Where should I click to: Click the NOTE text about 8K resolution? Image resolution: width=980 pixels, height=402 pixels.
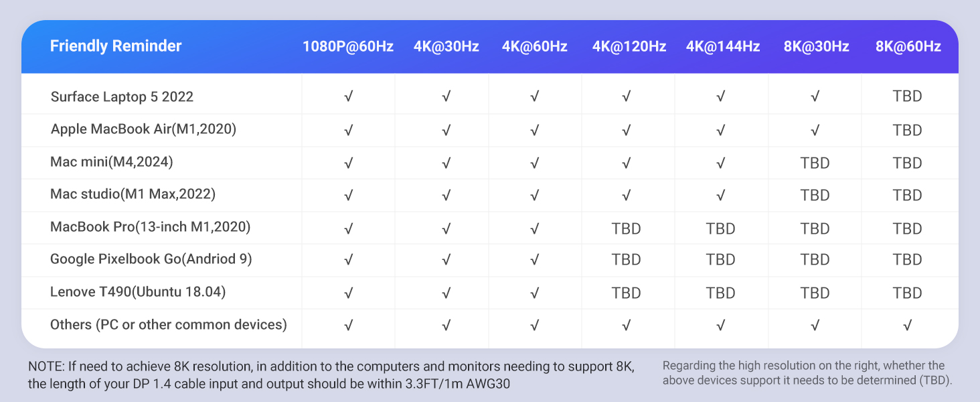(331, 375)
